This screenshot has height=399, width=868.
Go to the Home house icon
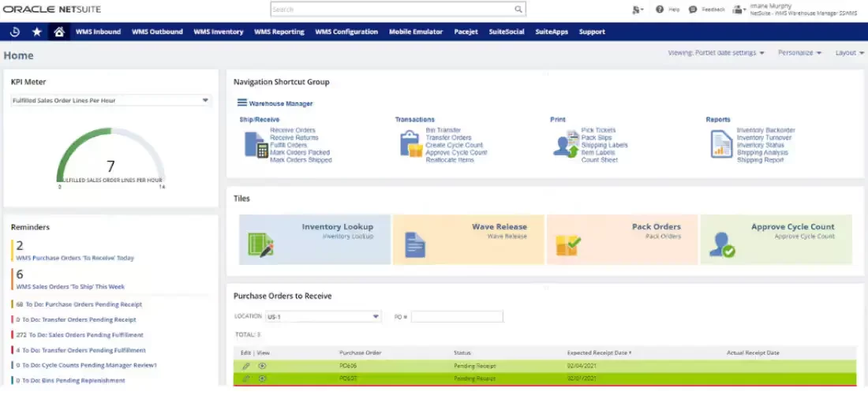[x=58, y=32]
